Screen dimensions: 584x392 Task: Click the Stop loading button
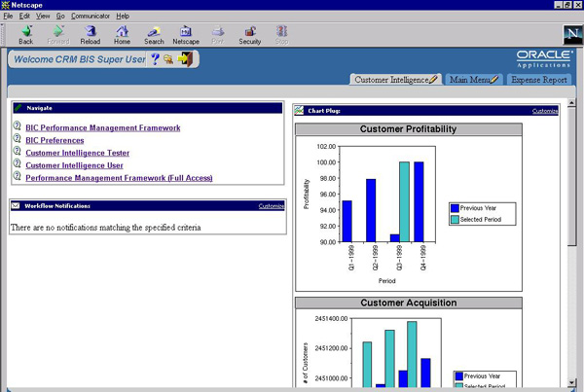(x=281, y=35)
